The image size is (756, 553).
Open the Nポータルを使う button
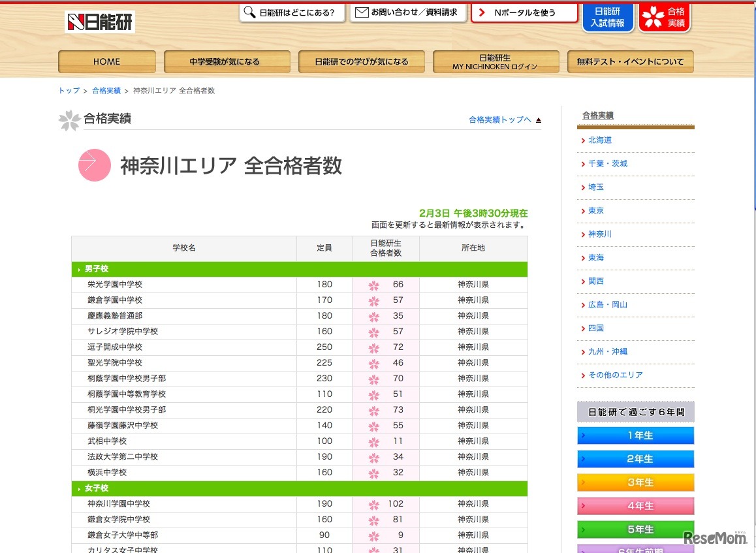click(524, 12)
